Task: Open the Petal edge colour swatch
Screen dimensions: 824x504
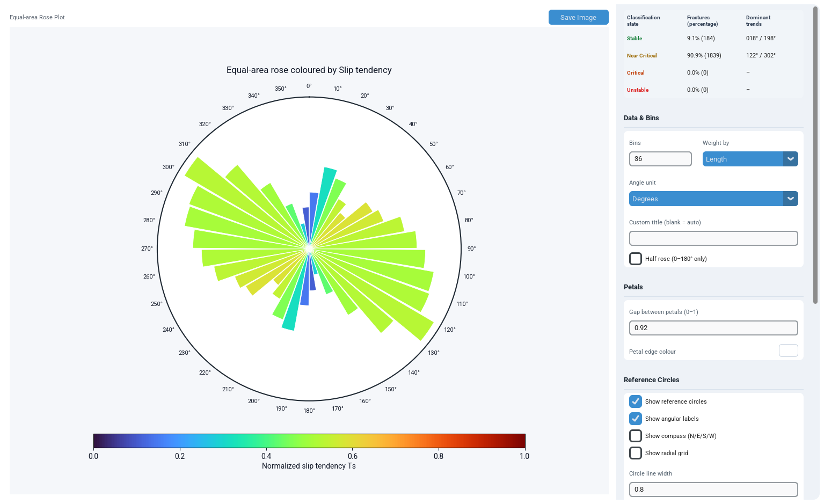Action: coord(788,350)
